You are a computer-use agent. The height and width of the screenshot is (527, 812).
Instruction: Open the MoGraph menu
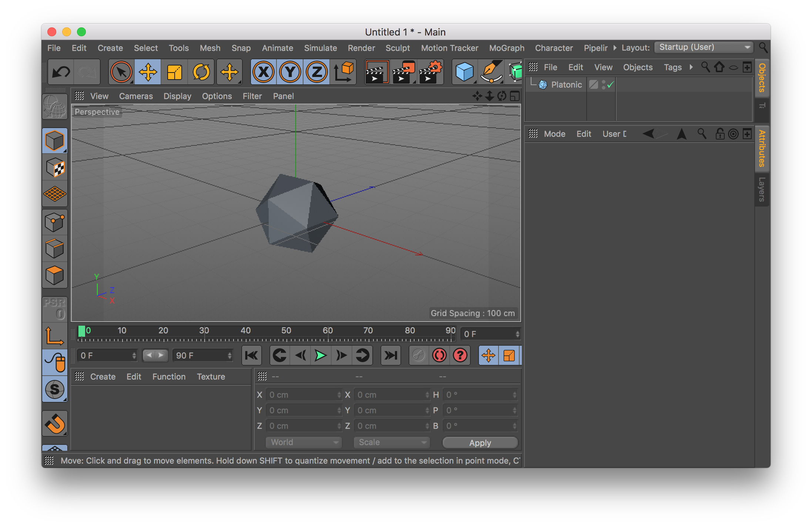point(506,48)
